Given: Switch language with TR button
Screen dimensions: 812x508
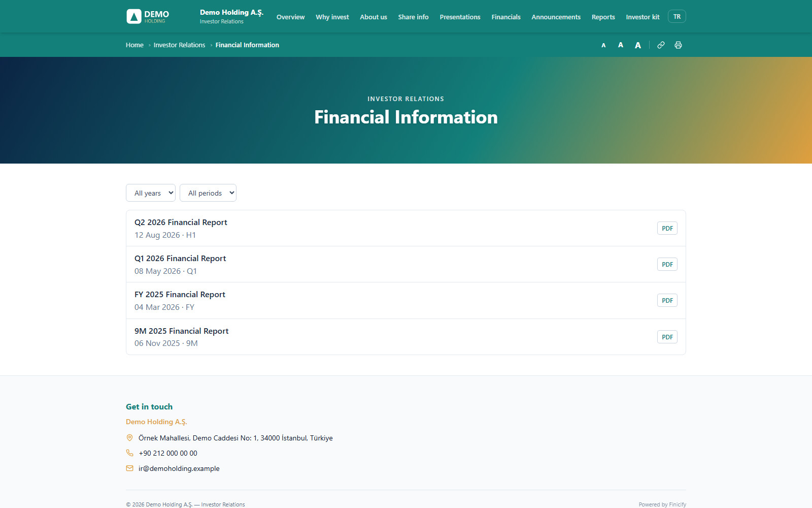Looking at the screenshot, I should (x=677, y=17).
